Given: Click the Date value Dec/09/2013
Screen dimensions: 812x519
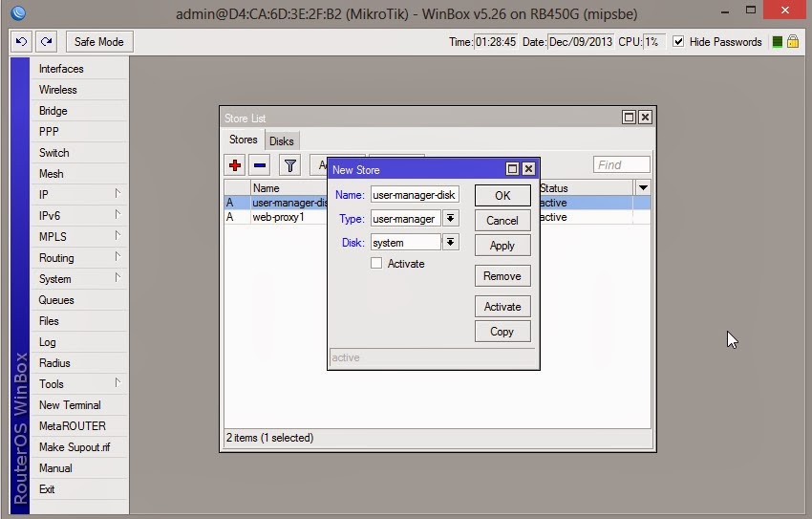Looking at the screenshot, I should pos(581,42).
